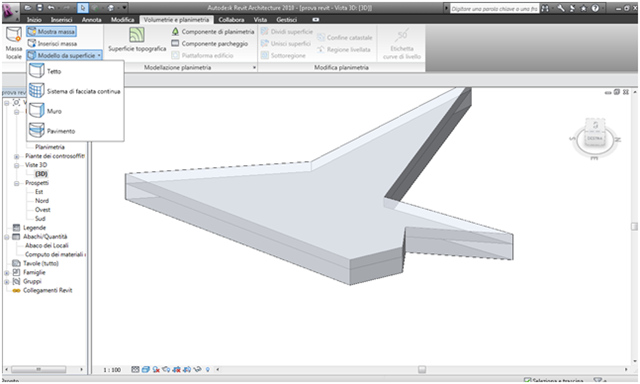
Task: Click the keyword search input field
Action: point(494,9)
